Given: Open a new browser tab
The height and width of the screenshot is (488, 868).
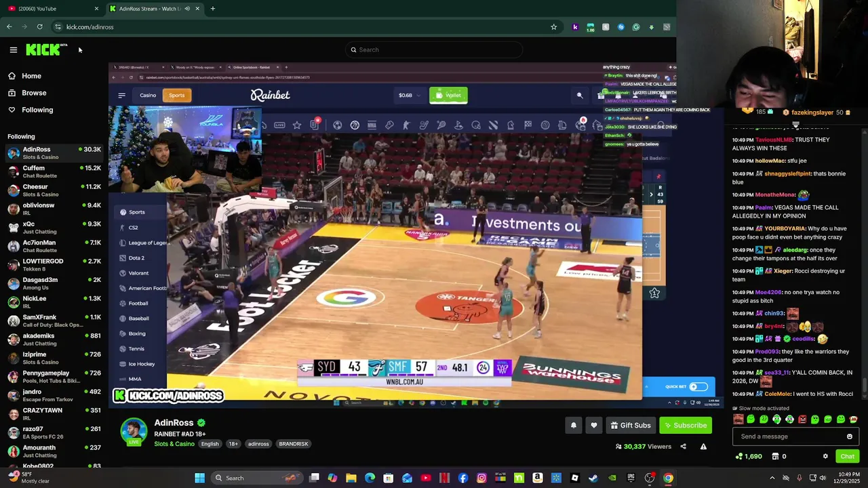Looking at the screenshot, I should tap(213, 9).
